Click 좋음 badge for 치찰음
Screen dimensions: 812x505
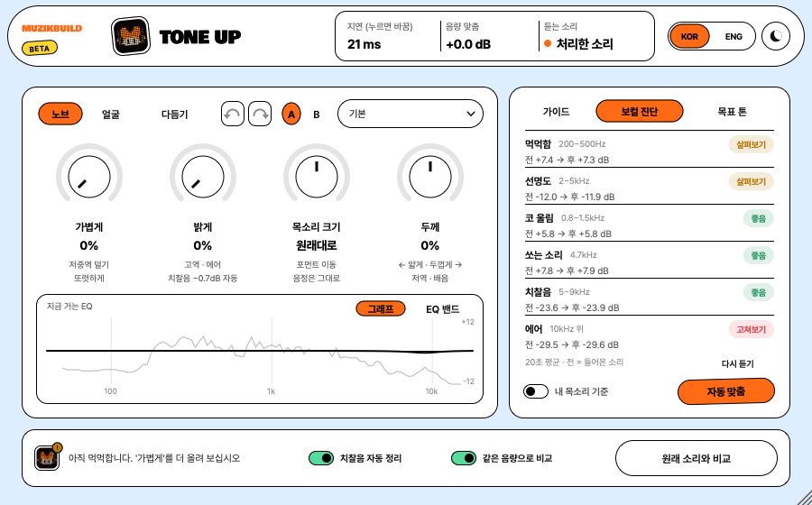coord(759,292)
